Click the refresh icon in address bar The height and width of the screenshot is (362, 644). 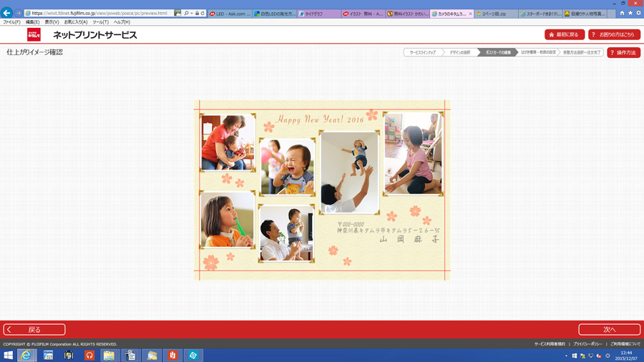coord(203,13)
